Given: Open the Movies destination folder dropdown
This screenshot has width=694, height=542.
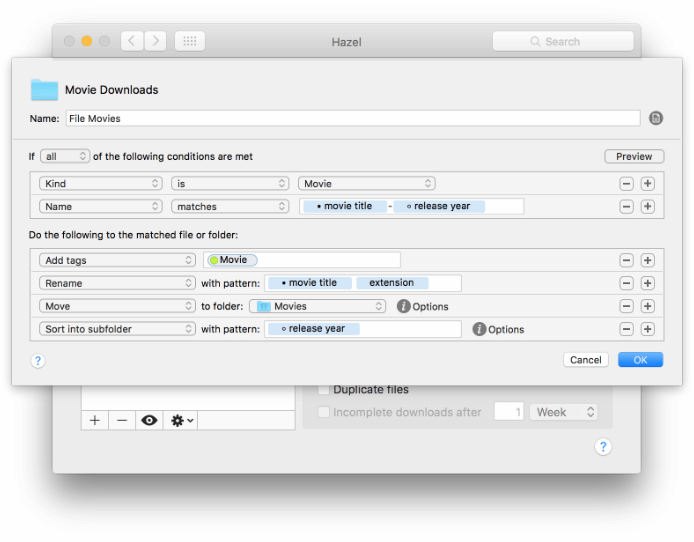Looking at the screenshot, I should 317,306.
